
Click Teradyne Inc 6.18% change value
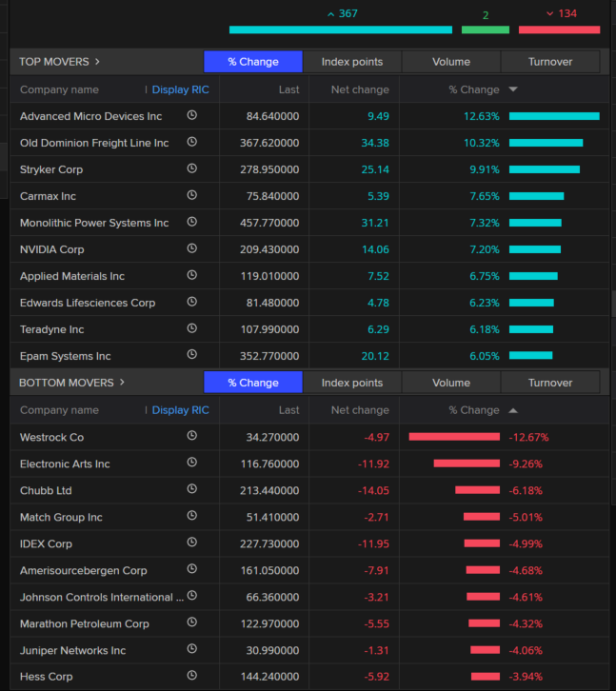click(485, 329)
